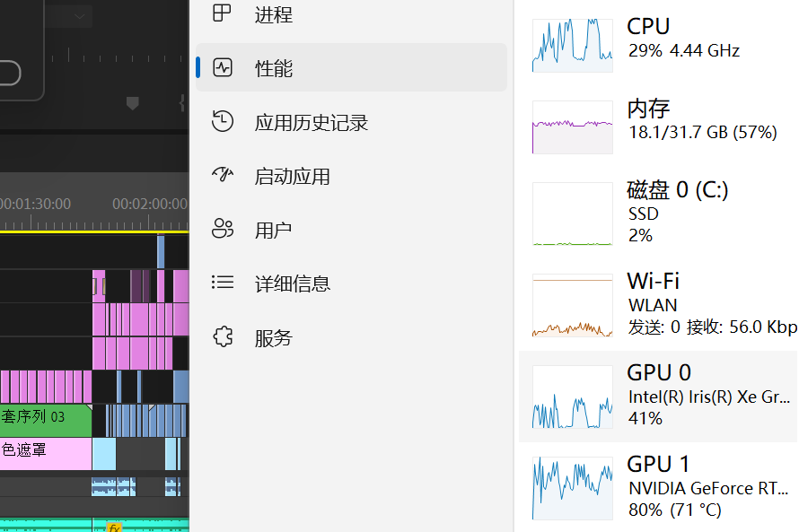Click the CPU heading label

tap(647, 27)
